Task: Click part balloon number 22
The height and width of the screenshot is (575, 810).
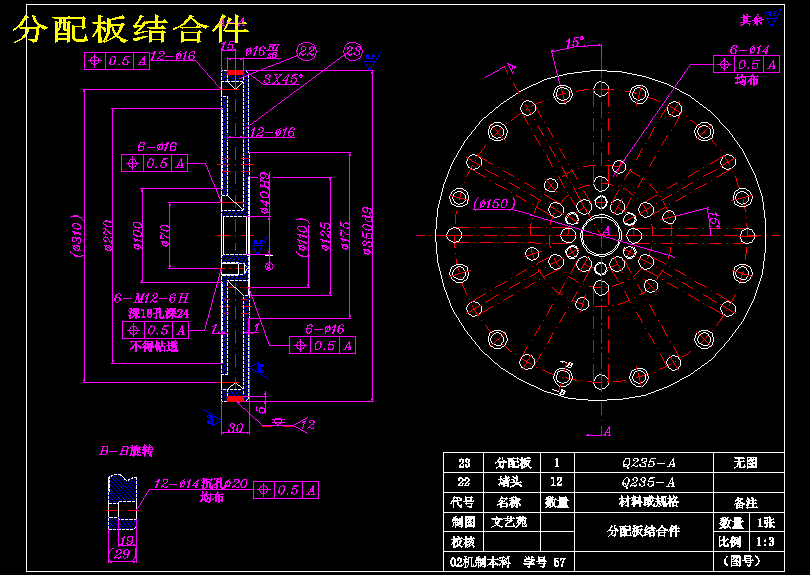Action: point(306,51)
